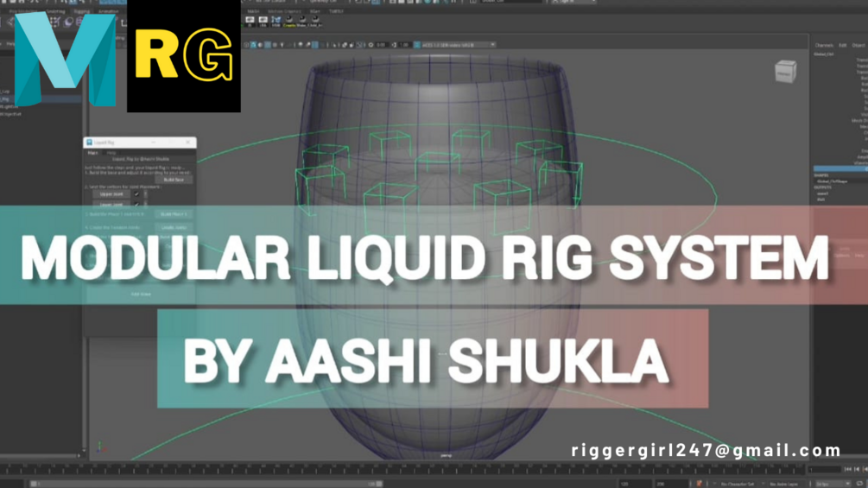Click the first shelf icon under MASH tab

pos(250,22)
